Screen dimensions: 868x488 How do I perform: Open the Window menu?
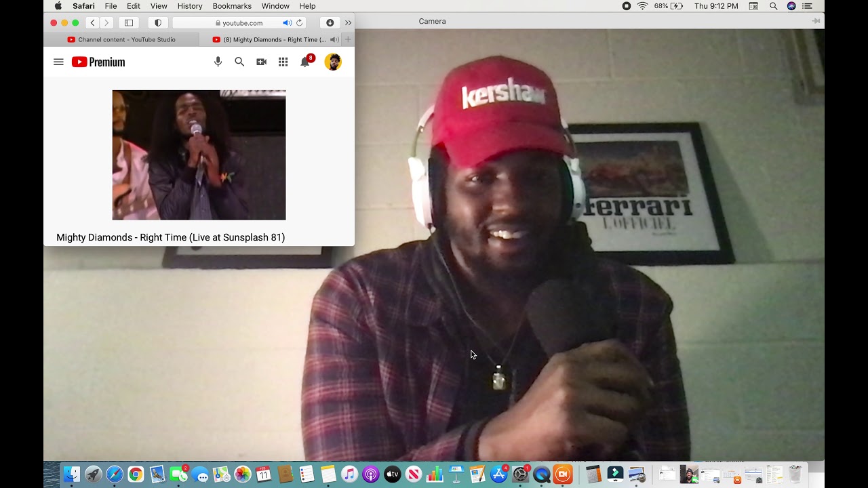pyautogui.click(x=275, y=6)
